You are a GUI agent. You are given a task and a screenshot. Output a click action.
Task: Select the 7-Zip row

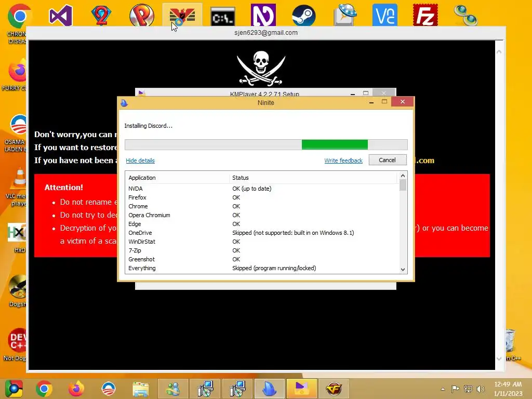coord(262,250)
